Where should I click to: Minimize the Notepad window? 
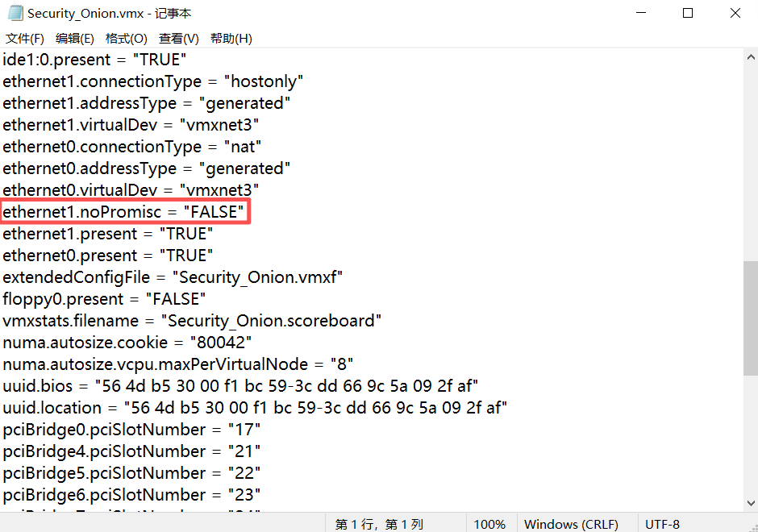(641, 13)
